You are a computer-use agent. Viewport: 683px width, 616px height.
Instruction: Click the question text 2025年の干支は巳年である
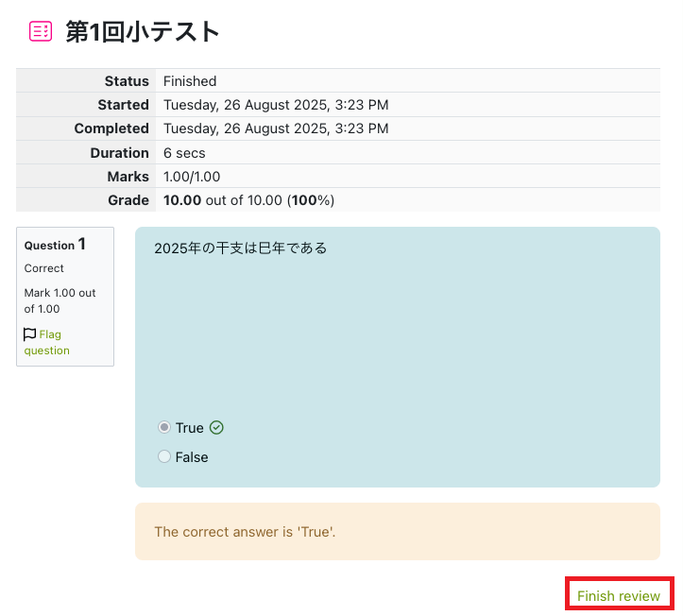click(x=241, y=248)
